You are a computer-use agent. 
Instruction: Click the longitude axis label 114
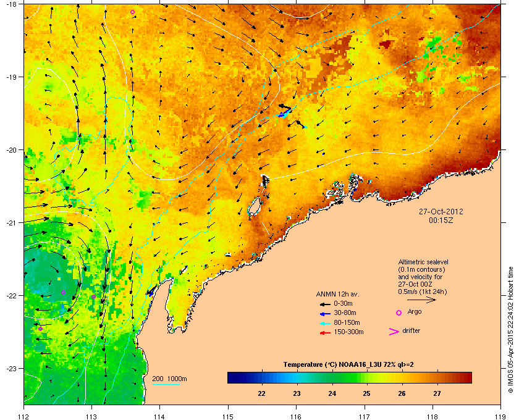[160, 416]
